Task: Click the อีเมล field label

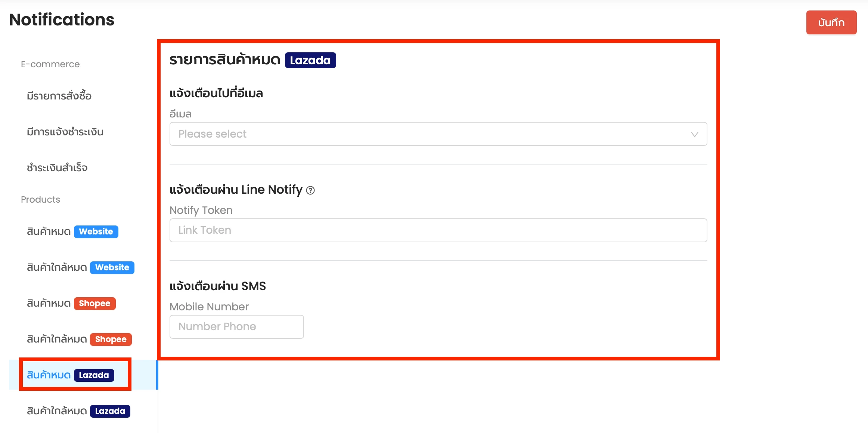Action: [x=180, y=114]
